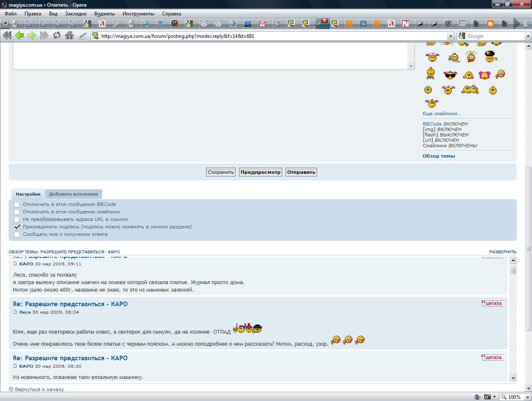Open the Виджеты menu
532x401 pixels.
(x=104, y=14)
